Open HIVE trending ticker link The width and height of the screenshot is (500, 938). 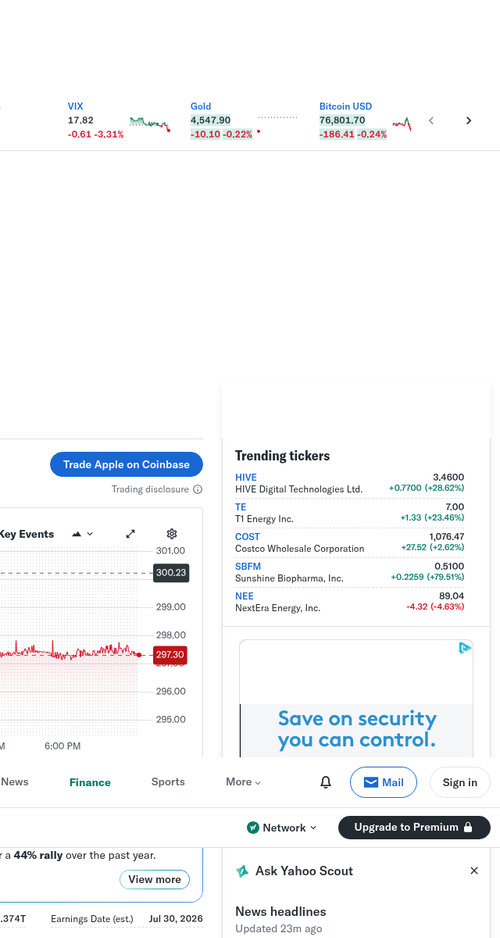coord(246,477)
